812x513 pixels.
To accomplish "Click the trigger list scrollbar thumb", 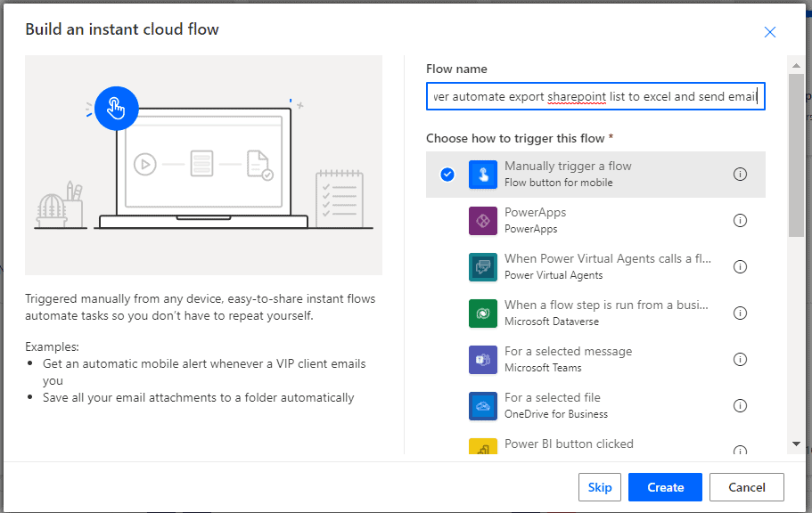I will click(x=796, y=155).
